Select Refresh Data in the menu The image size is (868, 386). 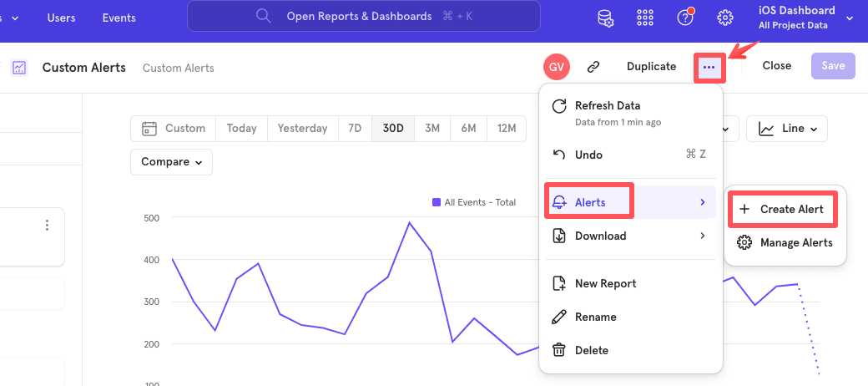tap(608, 106)
